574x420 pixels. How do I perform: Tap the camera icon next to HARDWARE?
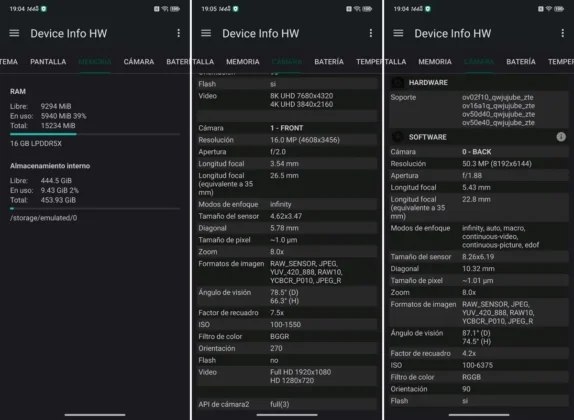pyautogui.click(x=398, y=82)
